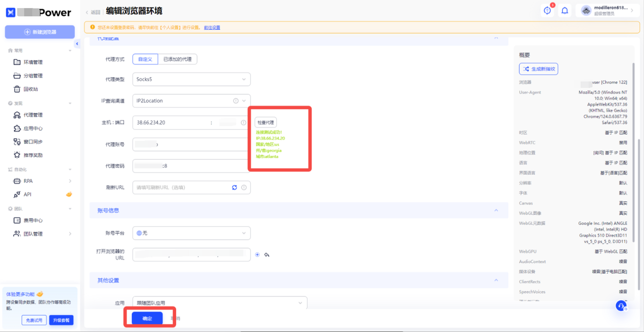Collapse the 团队 sidebar group

70,209
